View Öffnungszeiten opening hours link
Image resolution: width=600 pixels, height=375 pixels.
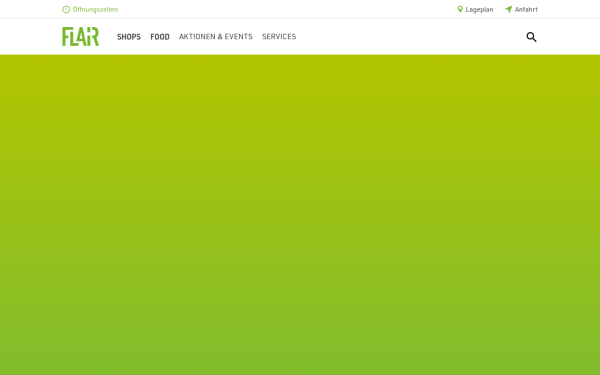[x=95, y=10]
